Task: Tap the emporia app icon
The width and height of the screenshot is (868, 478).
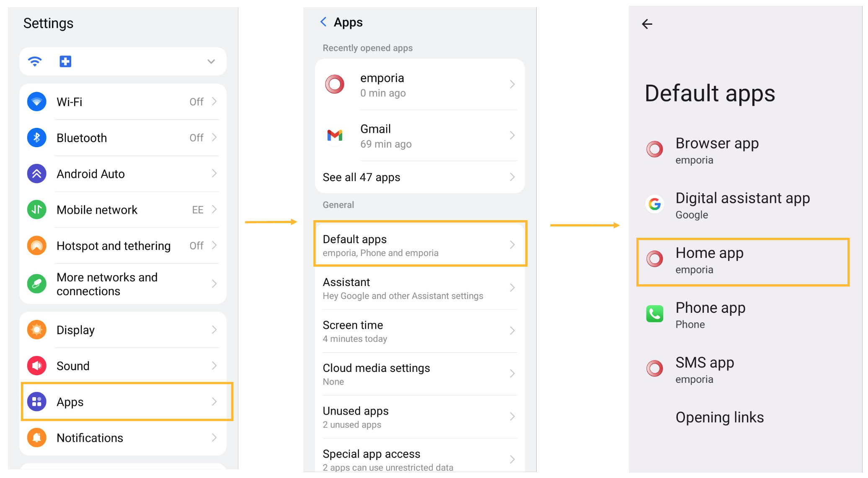Action: (334, 84)
